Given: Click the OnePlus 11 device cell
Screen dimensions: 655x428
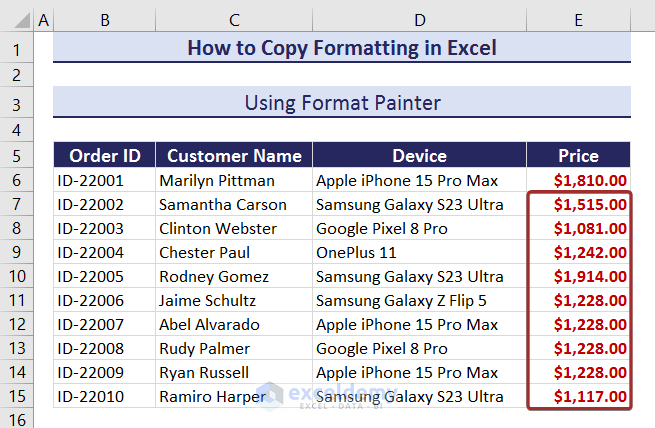Looking at the screenshot, I should pyautogui.click(x=419, y=253).
